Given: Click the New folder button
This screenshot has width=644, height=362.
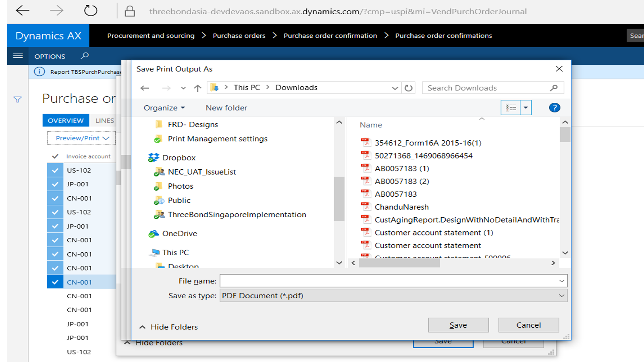Looking at the screenshot, I should pos(226,108).
